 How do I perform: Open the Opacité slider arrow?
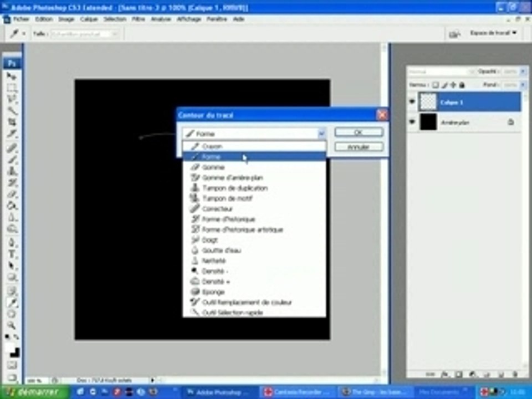[523, 71]
